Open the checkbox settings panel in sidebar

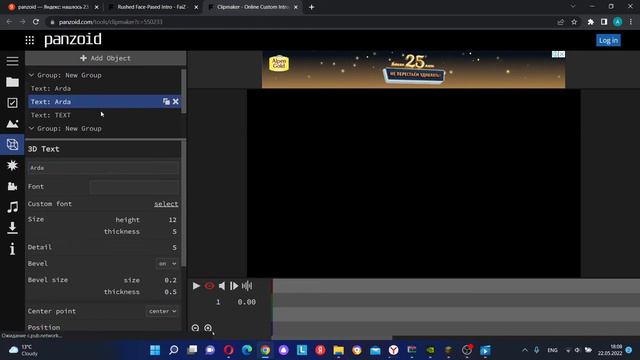(12, 103)
